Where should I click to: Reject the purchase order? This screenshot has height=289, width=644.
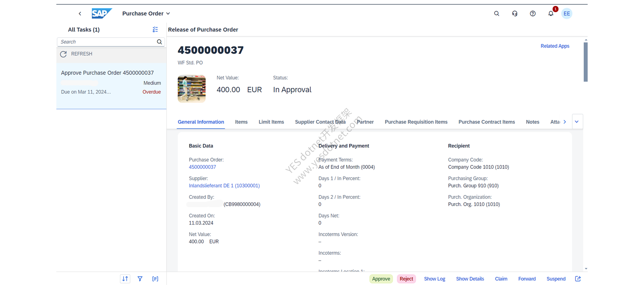407,279
